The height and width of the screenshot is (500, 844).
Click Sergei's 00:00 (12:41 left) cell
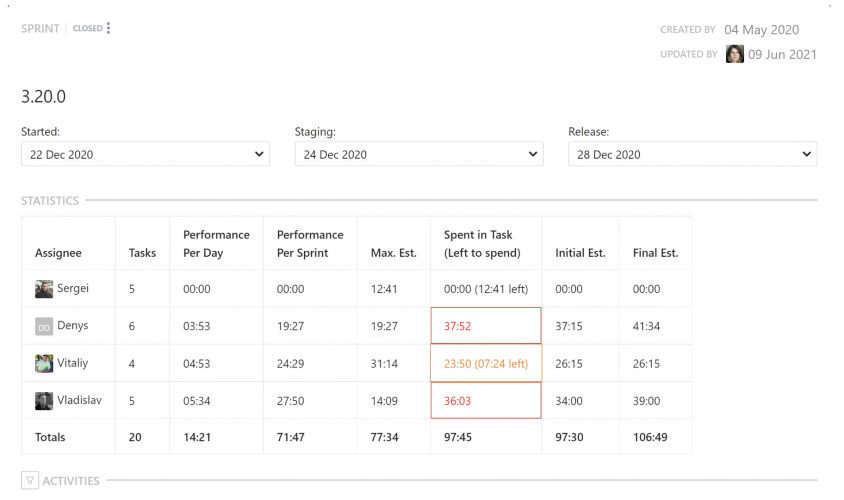pos(486,289)
